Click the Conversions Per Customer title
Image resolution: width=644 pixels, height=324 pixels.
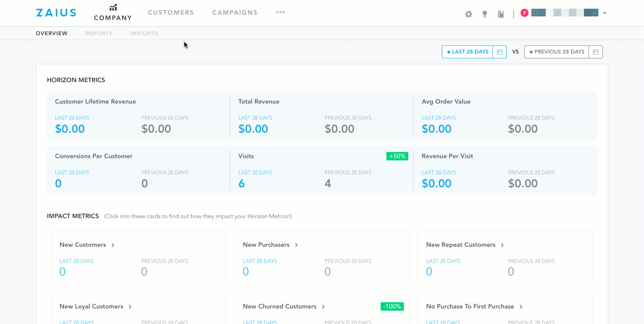pyautogui.click(x=94, y=156)
